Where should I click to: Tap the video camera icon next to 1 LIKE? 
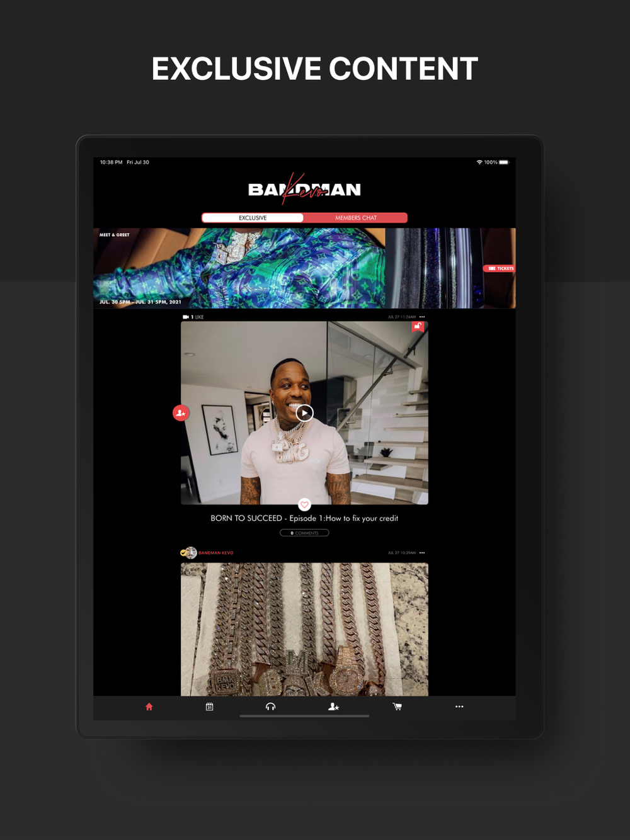[186, 317]
